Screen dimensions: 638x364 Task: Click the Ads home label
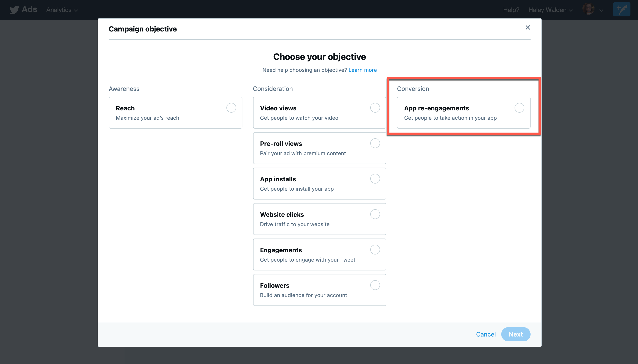pos(29,10)
